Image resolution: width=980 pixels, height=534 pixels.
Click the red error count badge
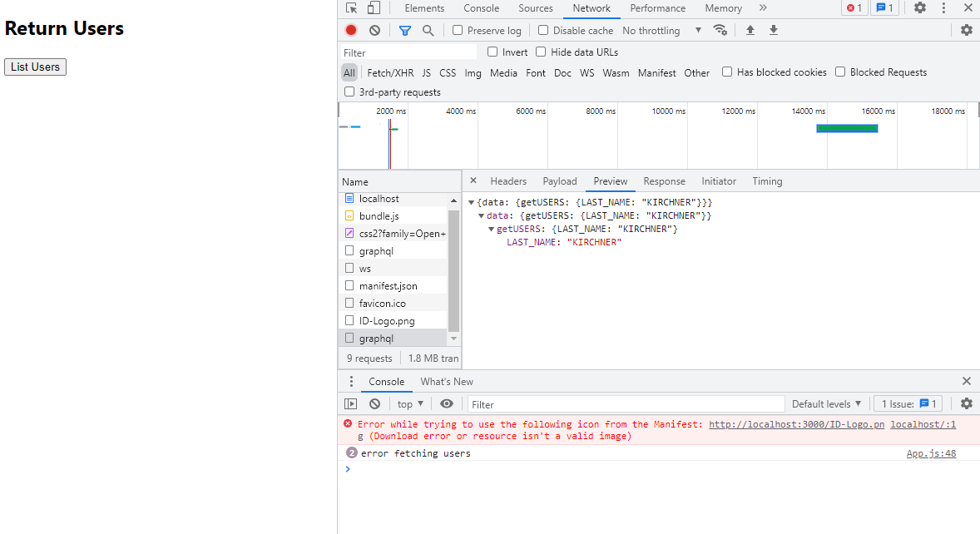coord(854,8)
